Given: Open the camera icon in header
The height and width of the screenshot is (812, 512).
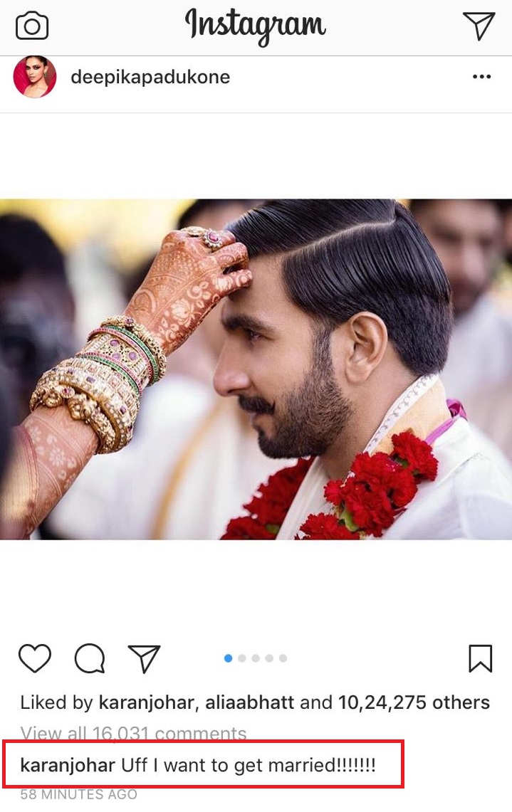Looking at the screenshot, I should pyautogui.click(x=32, y=26).
